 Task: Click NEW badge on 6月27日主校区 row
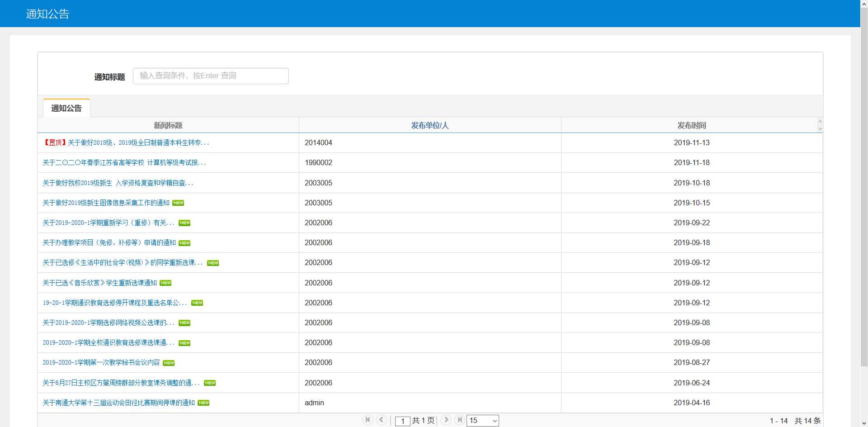[210, 383]
